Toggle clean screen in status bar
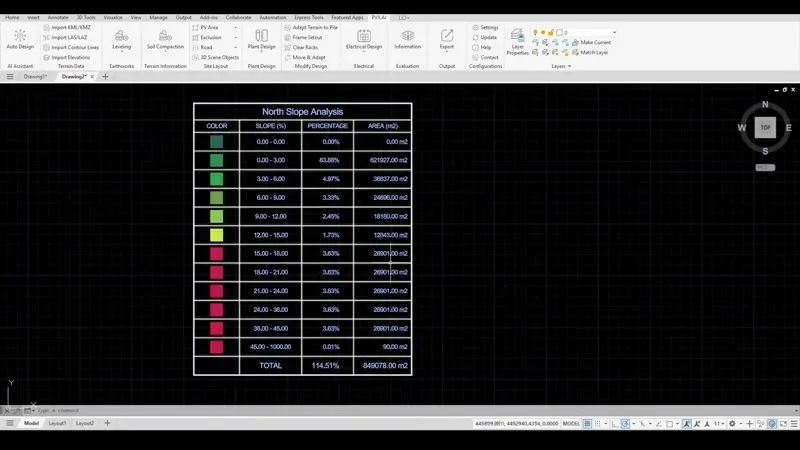 click(x=783, y=423)
